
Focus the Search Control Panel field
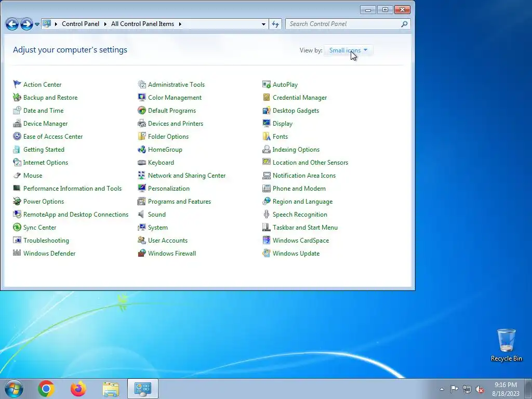pos(348,24)
